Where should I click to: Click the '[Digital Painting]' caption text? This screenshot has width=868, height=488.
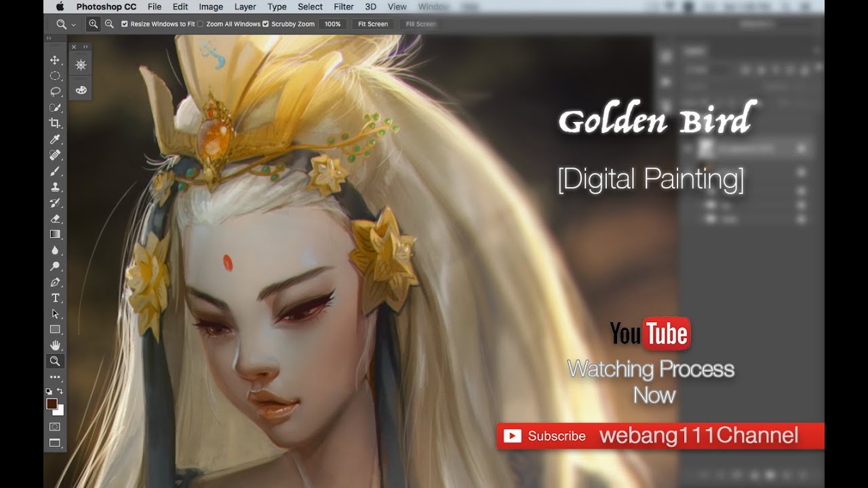coord(651,180)
